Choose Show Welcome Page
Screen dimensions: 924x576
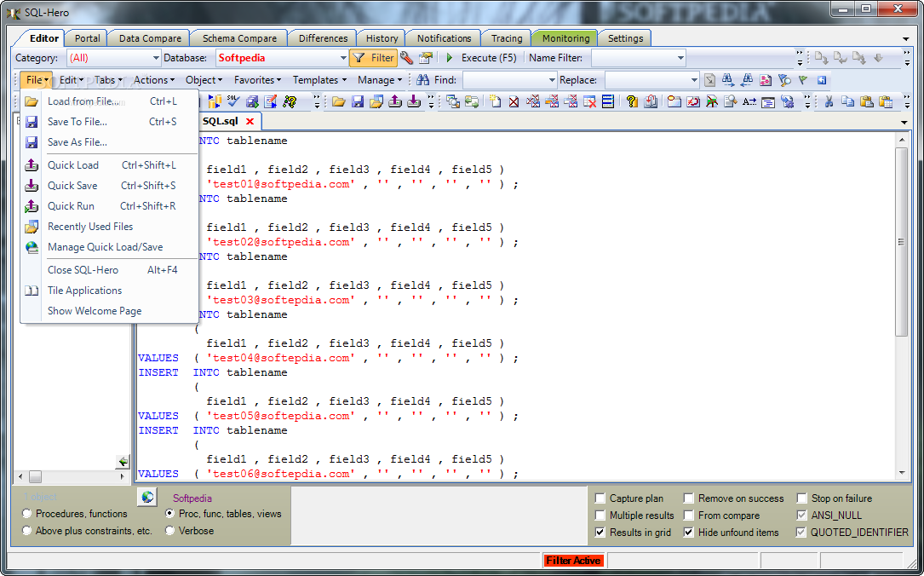pos(110,311)
